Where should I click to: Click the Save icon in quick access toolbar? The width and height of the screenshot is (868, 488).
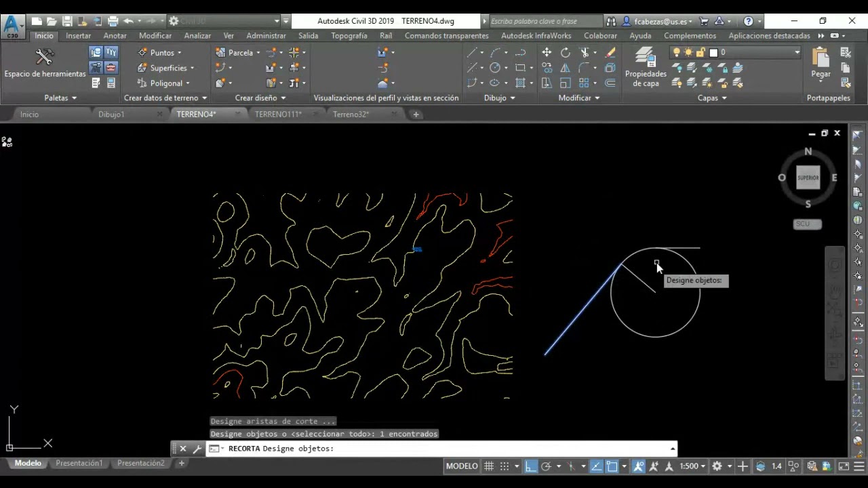[67, 21]
